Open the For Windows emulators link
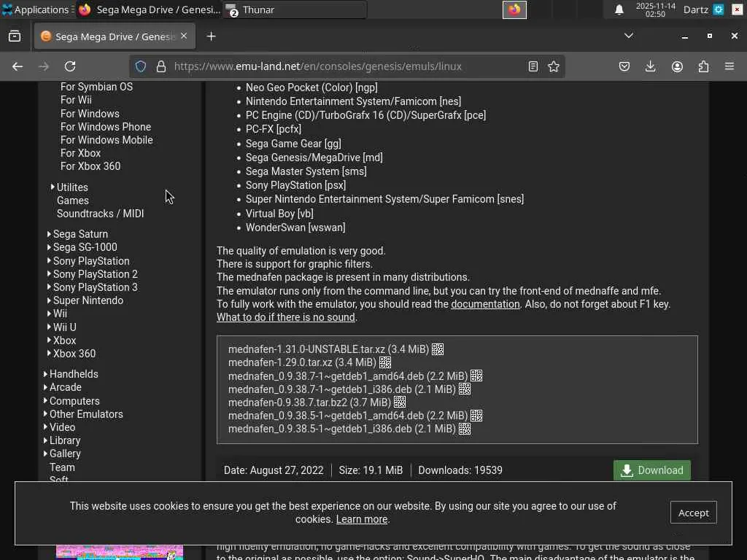 90,114
